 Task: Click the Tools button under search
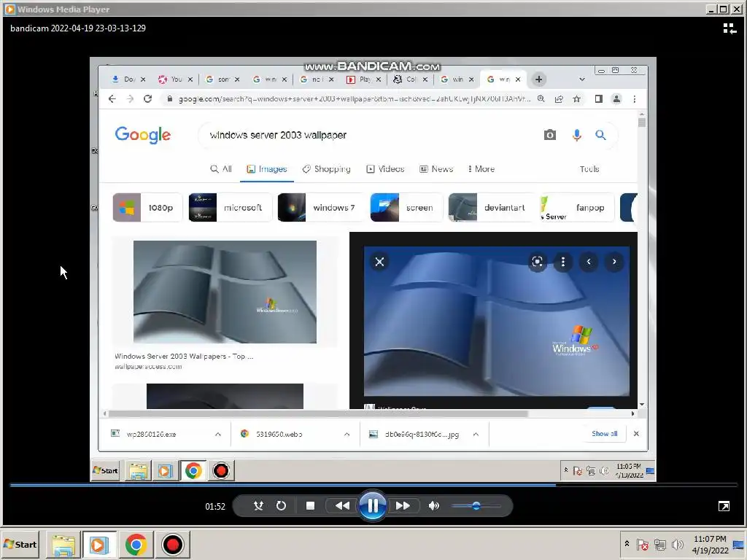589,169
